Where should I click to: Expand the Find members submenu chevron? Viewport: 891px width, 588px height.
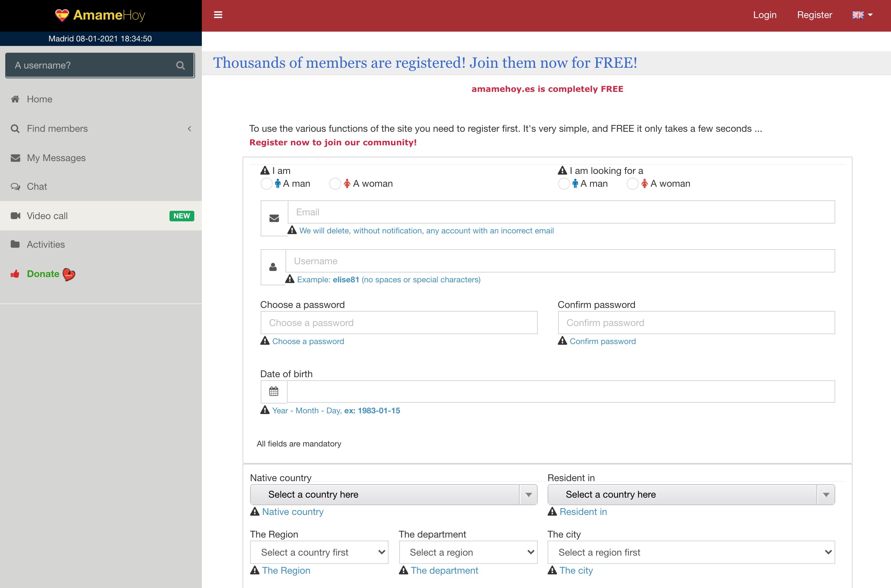[189, 129]
